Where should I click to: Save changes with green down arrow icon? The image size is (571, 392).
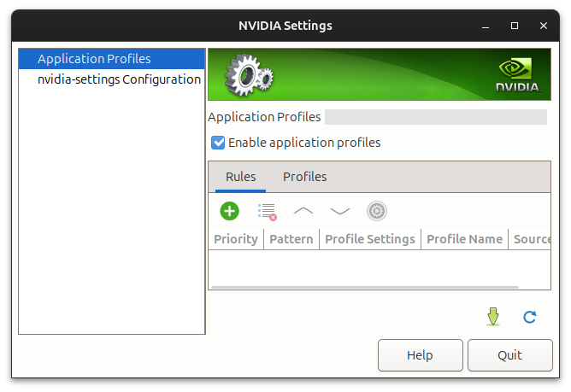[493, 317]
